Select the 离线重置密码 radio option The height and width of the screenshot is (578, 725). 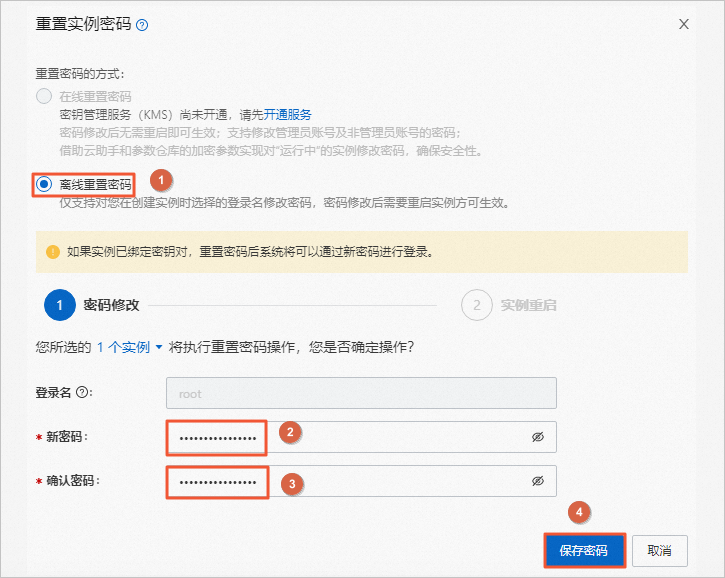(44, 184)
